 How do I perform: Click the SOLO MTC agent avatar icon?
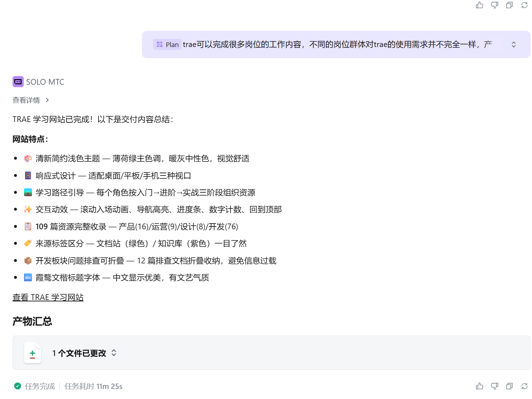[18, 82]
